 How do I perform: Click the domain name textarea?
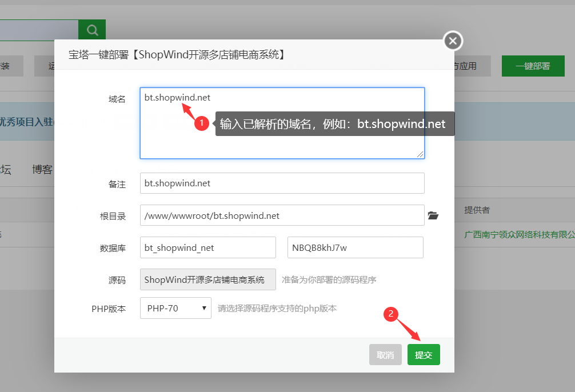282,123
